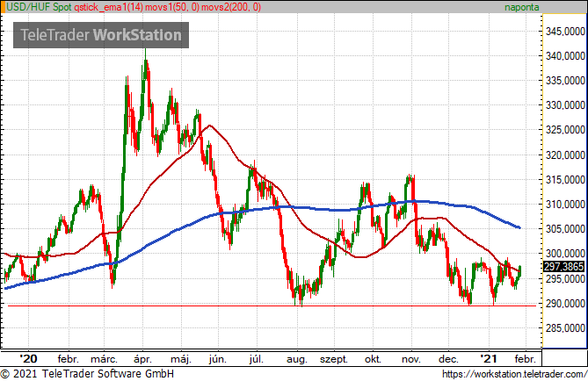
Task: Click the 340,0000 price axis label
Action: coord(565,56)
